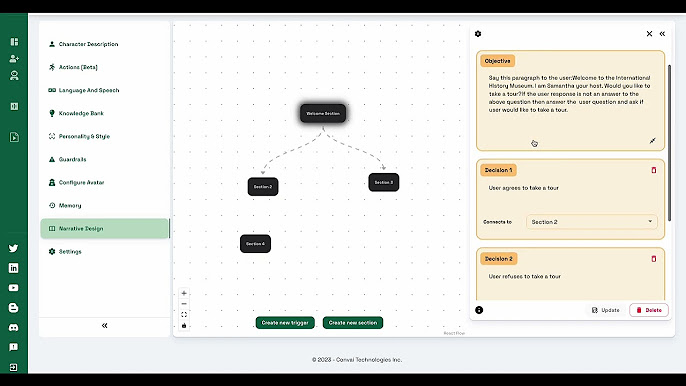Click the feedback chat icon in sidebar
686x386 pixels.
[14, 347]
